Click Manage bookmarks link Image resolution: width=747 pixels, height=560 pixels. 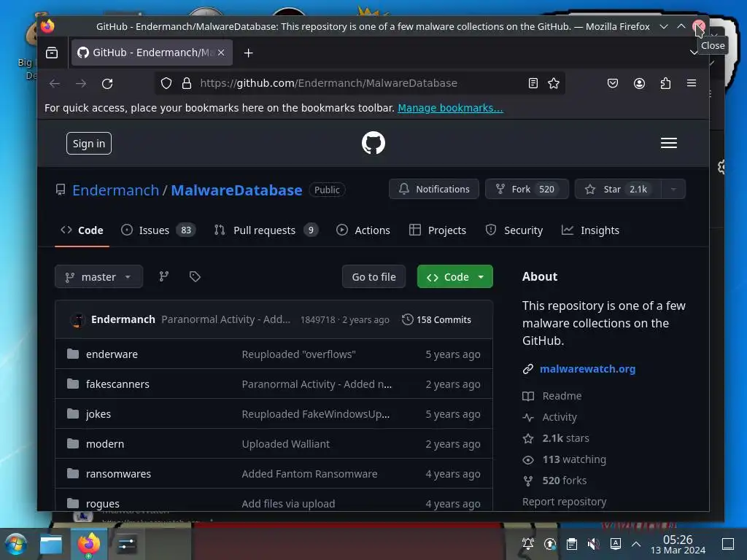(450, 108)
